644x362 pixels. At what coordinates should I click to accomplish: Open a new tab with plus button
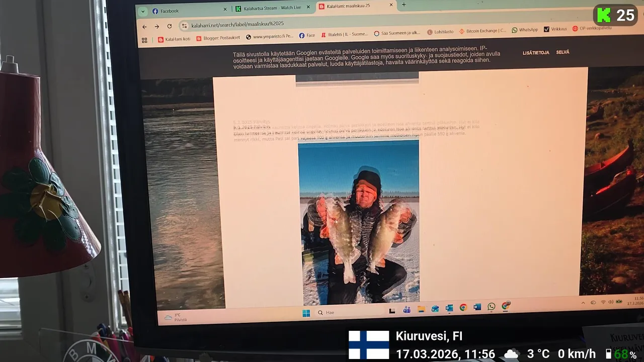(x=404, y=5)
